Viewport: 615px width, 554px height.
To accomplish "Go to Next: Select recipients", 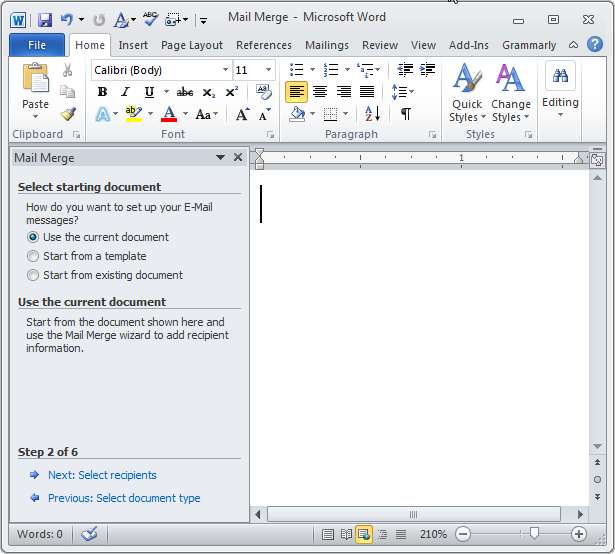I will [102, 475].
